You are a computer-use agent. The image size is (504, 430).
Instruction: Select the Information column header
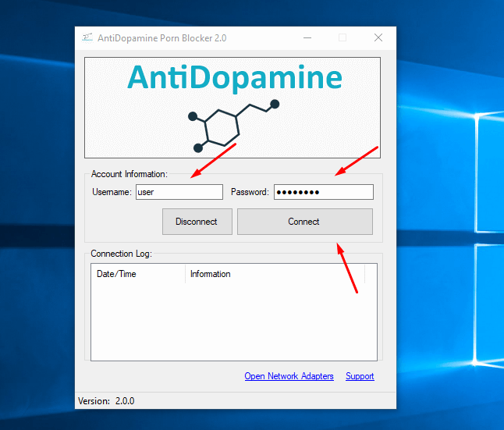pyautogui.click(x=275, y=274)
